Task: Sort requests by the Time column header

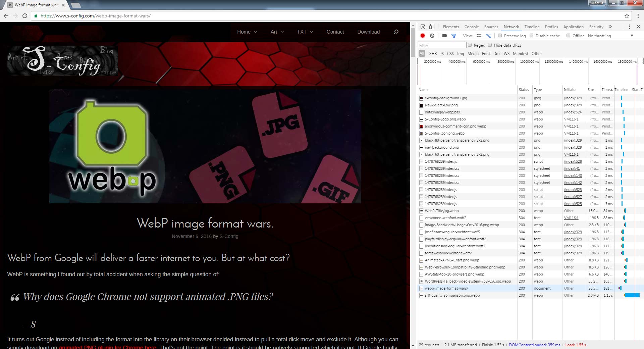Action: click(607, 90)
